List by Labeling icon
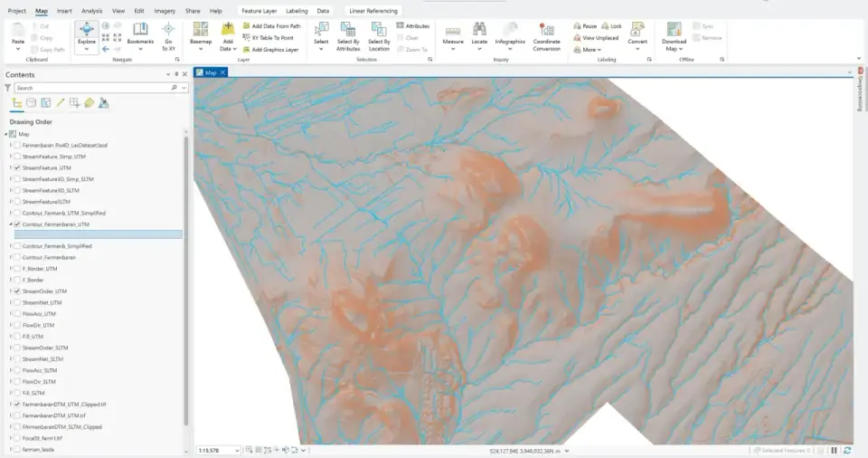The width and height of the screenshot is (868, 458). point(89,103)
